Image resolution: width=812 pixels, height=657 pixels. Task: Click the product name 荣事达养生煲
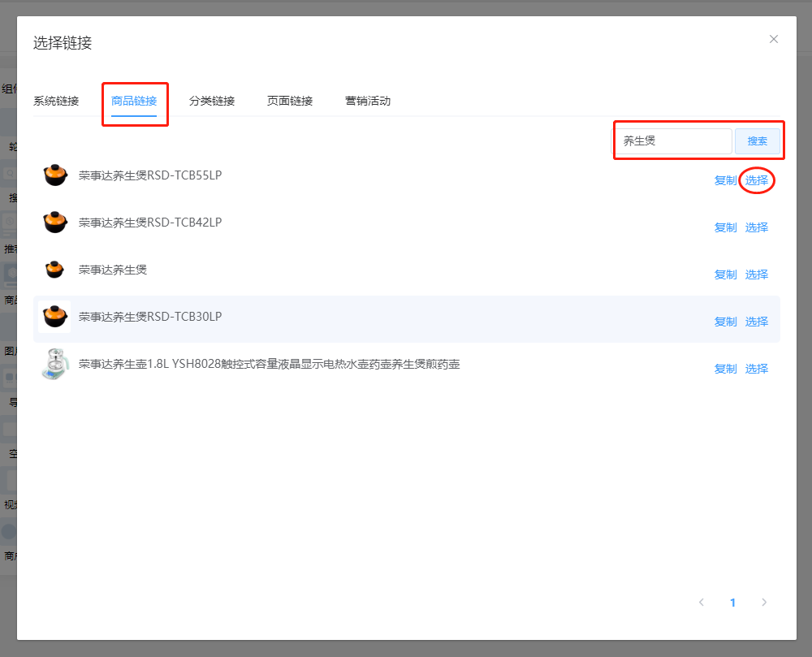113,270
